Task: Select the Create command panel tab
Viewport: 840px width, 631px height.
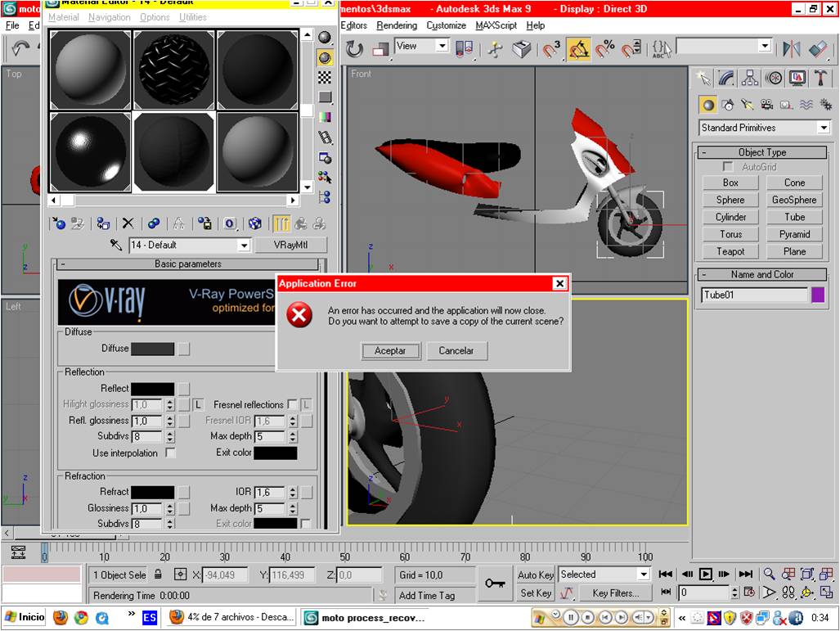Action: point(704,79)
